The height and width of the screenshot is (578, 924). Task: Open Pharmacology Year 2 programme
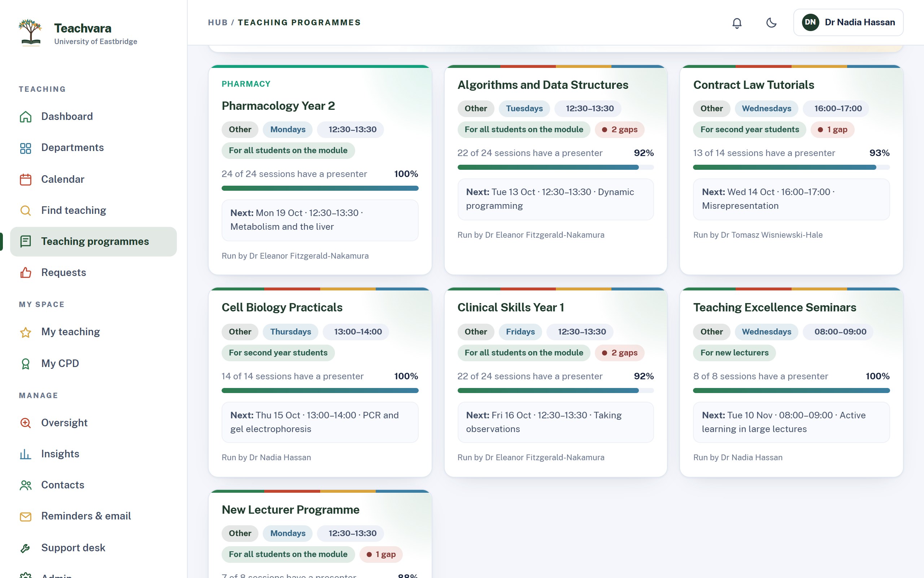[278, 106]
